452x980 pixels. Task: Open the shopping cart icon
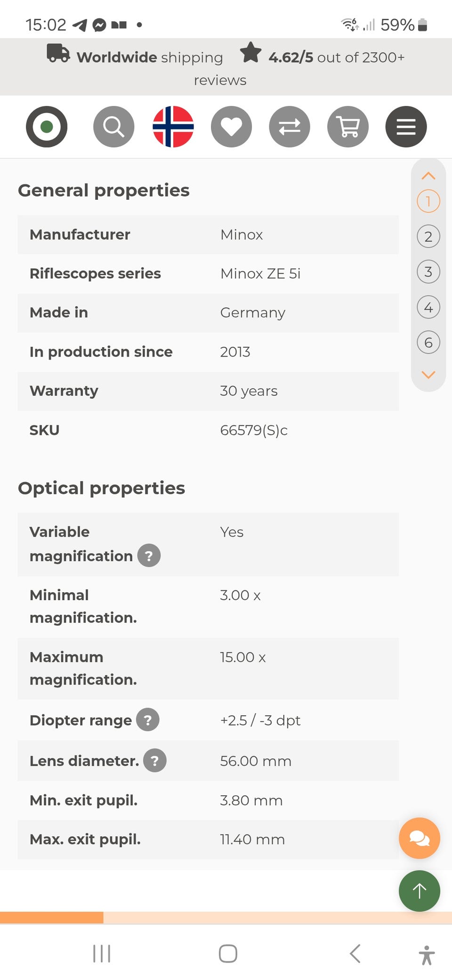point(348,127)
